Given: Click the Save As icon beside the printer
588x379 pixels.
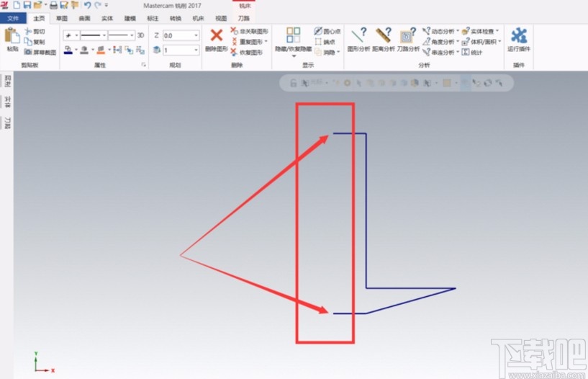Looking at the screenshot, I should click(64, 5).
